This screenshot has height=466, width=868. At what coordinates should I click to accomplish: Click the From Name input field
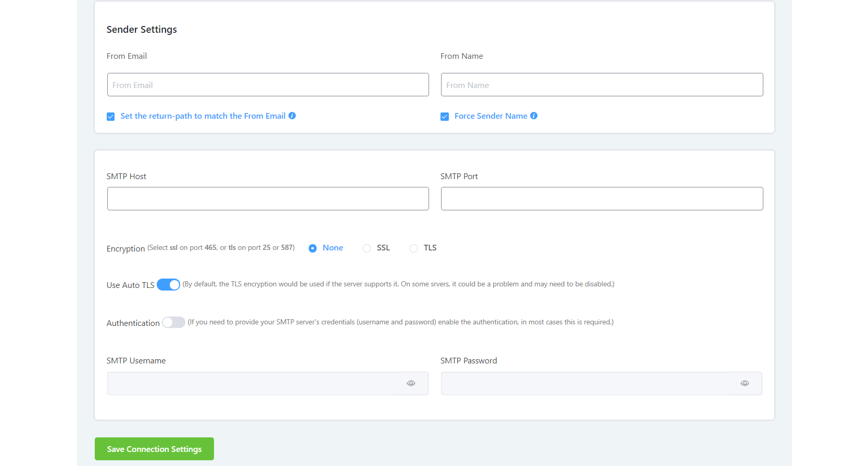click(x=602, y=85)
